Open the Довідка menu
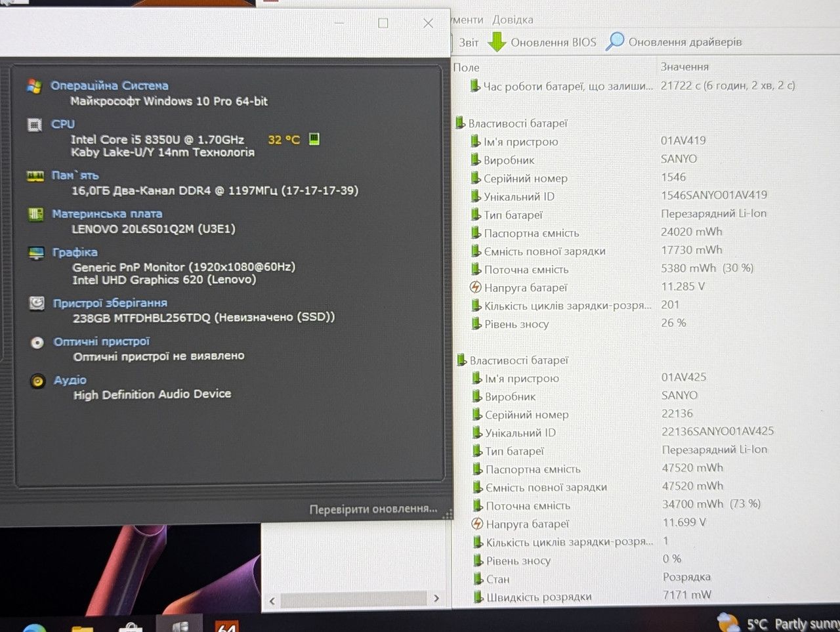 tap(513, 20)
